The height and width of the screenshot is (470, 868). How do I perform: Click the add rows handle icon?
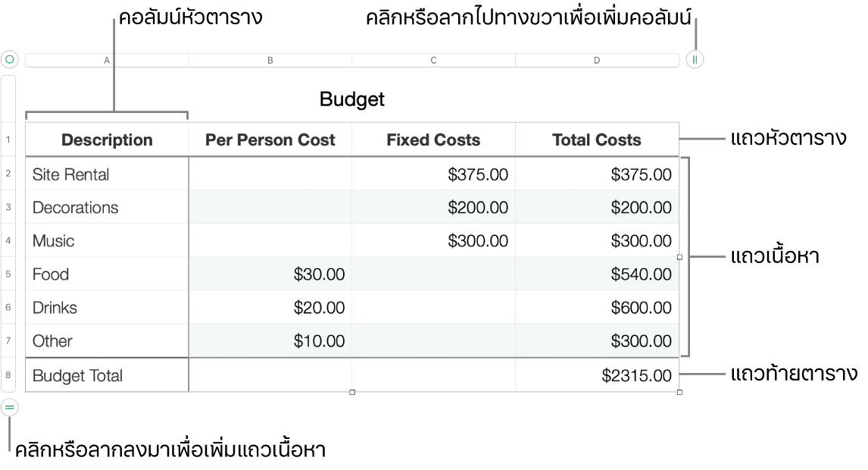pos(10,407)
